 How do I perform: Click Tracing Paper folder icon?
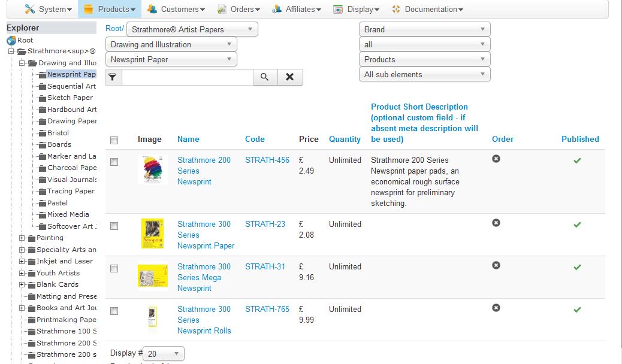click(43, 192)
